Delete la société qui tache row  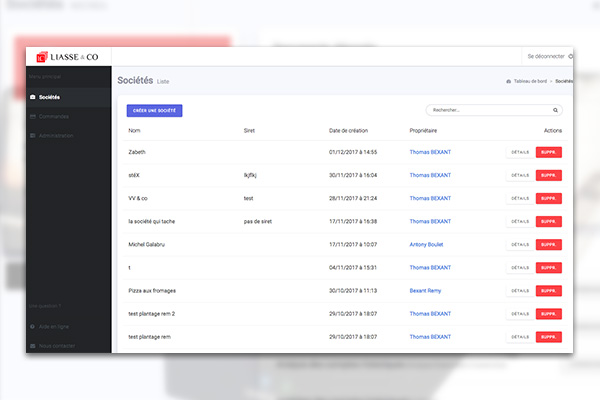point(549,222)
